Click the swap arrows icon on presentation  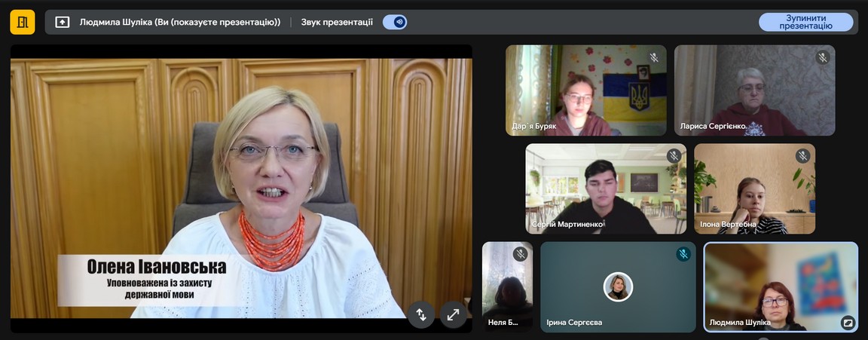point(420,314)
